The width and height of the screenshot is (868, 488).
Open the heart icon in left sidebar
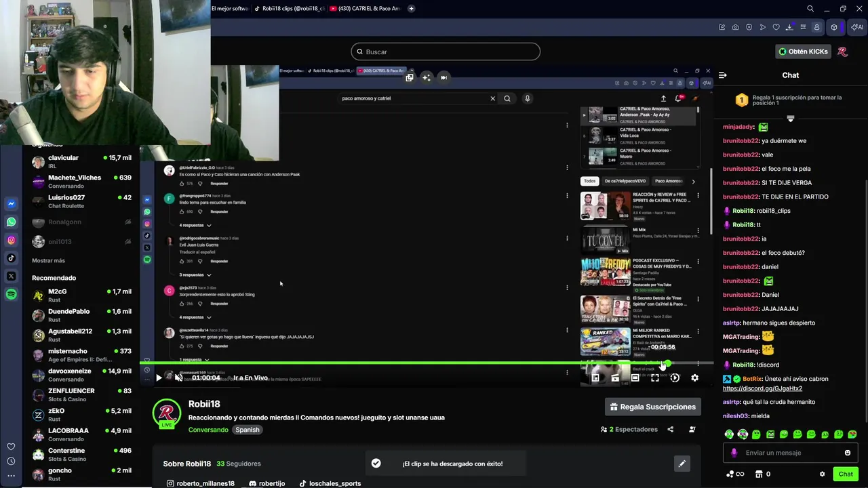click(11, 447)
